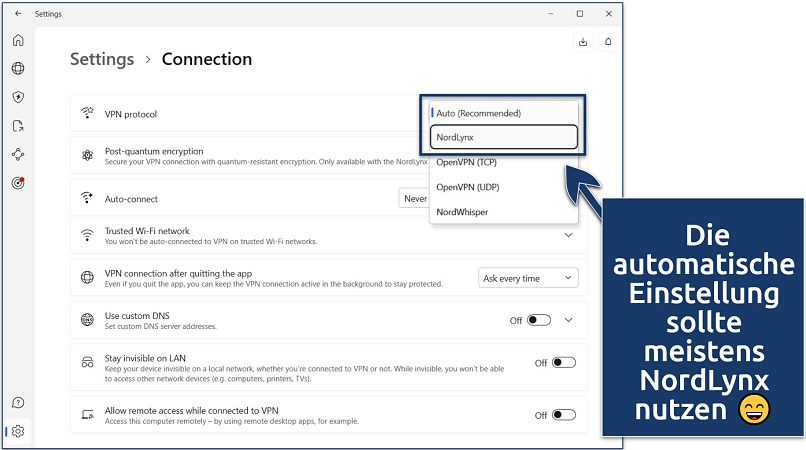This screenshot has width=806, height=450.
Task: Click the Settings breadcrumb link
Action: (102, 59)
